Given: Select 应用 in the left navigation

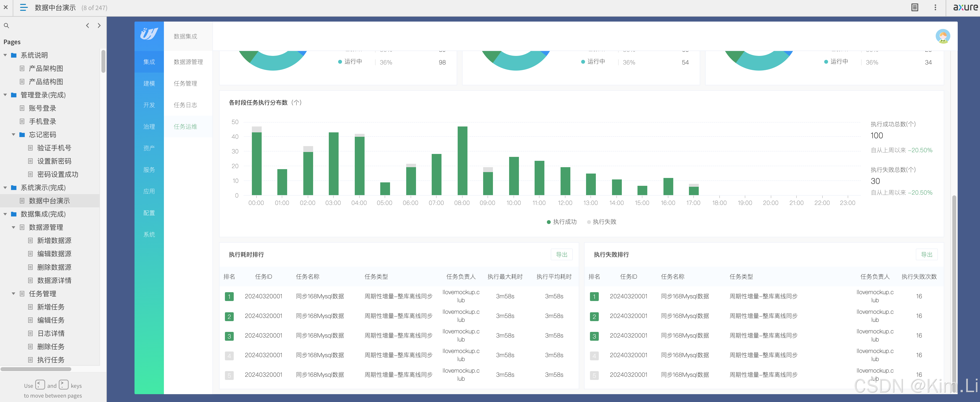Looking at the screenshot, I should point(149,191).
